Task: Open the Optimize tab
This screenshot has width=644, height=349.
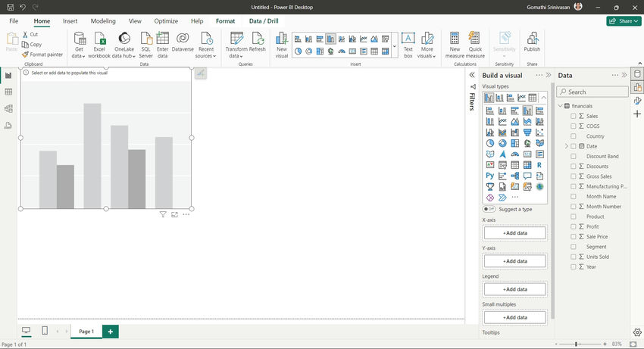Action: (166, 21)
